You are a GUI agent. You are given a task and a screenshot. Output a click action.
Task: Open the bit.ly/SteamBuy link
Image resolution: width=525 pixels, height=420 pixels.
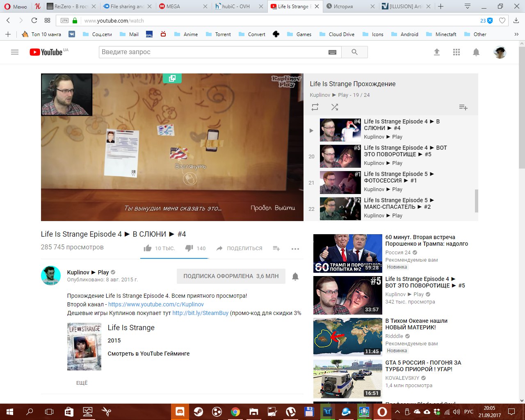tap(200, 313)
